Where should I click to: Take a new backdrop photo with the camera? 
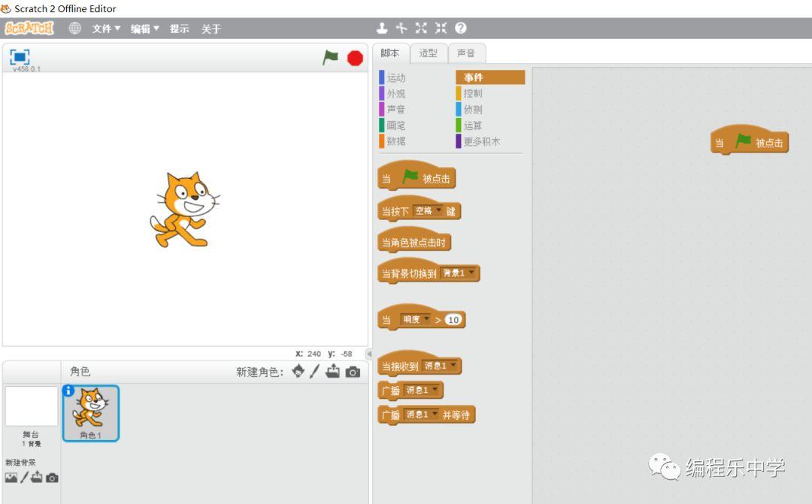52,478
